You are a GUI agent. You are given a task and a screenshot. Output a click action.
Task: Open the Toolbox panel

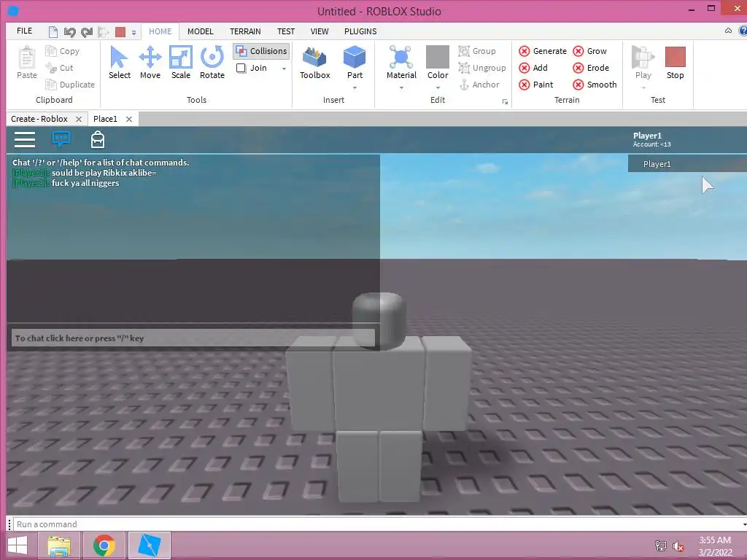coord(314,63)
